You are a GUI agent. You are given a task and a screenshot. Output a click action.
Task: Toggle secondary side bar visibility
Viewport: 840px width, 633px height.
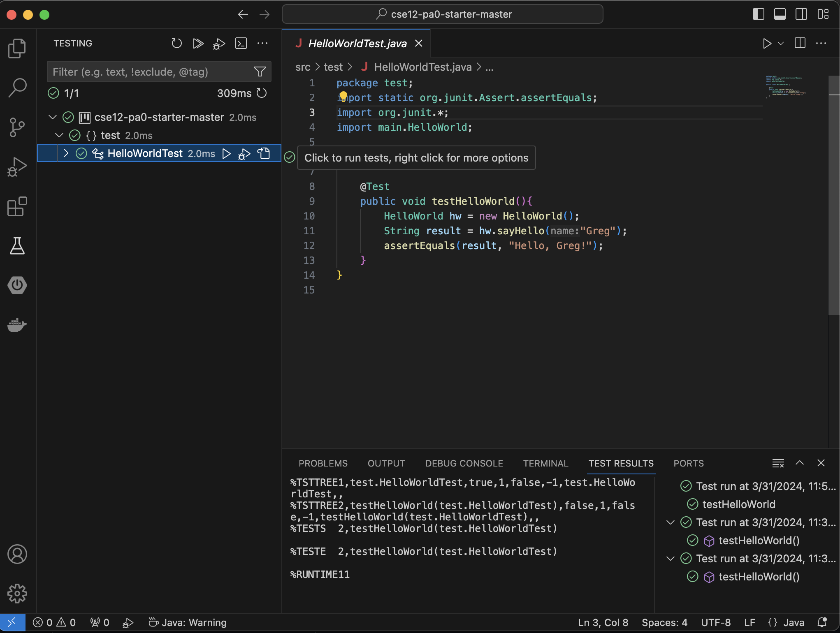(801, 14)
